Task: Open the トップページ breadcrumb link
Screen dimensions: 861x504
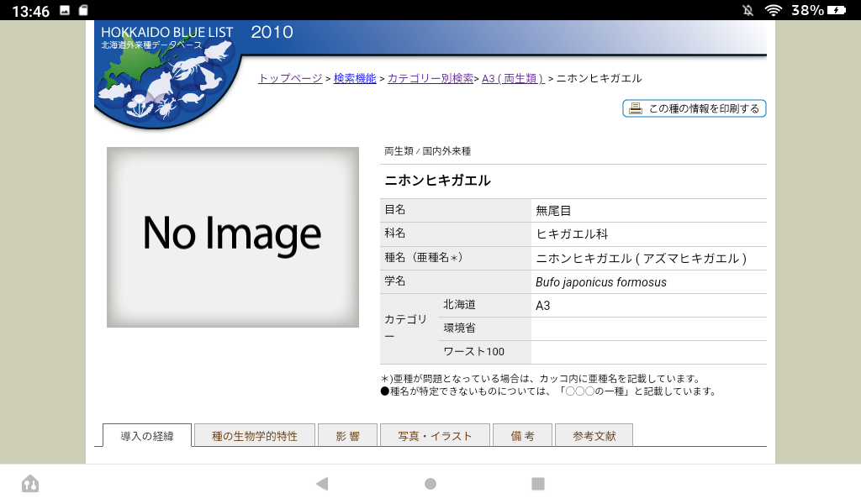Action: click(290, 78)
